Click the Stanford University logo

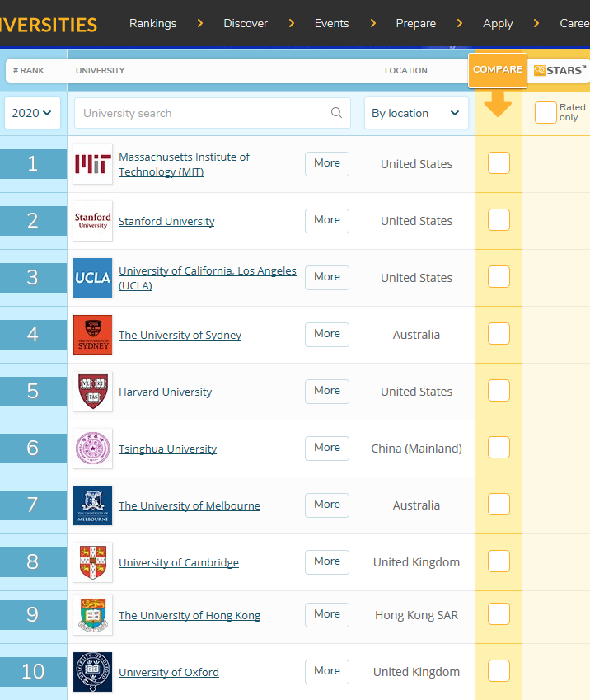tap(93, 220)
